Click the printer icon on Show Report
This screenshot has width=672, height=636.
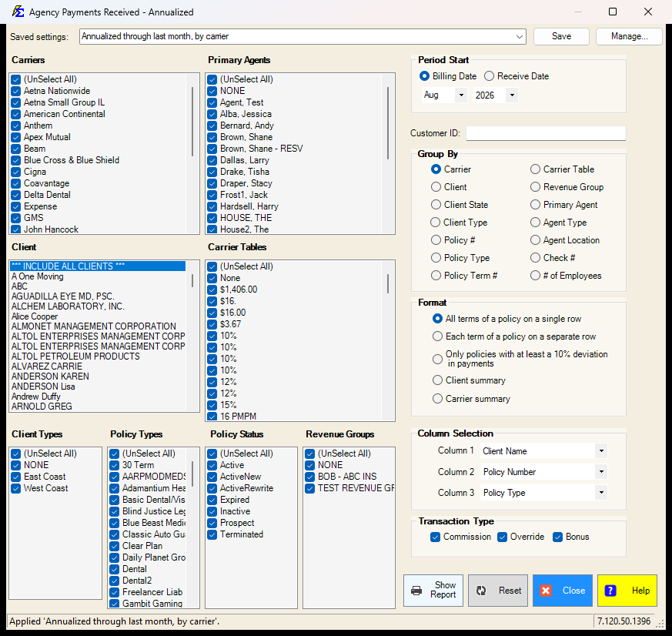point(416,590)
